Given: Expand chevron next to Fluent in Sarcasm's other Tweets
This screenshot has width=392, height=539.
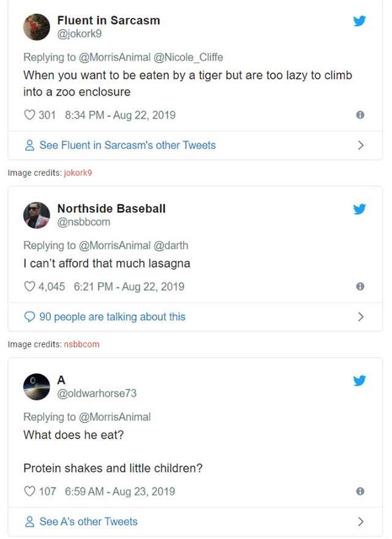Looking at the screenshot, I should click(x=361, y=146).
